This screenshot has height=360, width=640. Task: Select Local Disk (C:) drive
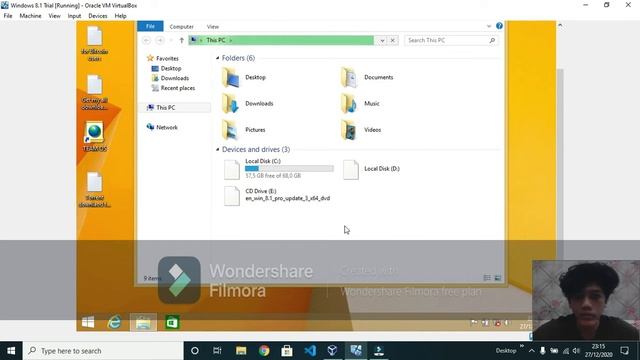tap(278, 169)
